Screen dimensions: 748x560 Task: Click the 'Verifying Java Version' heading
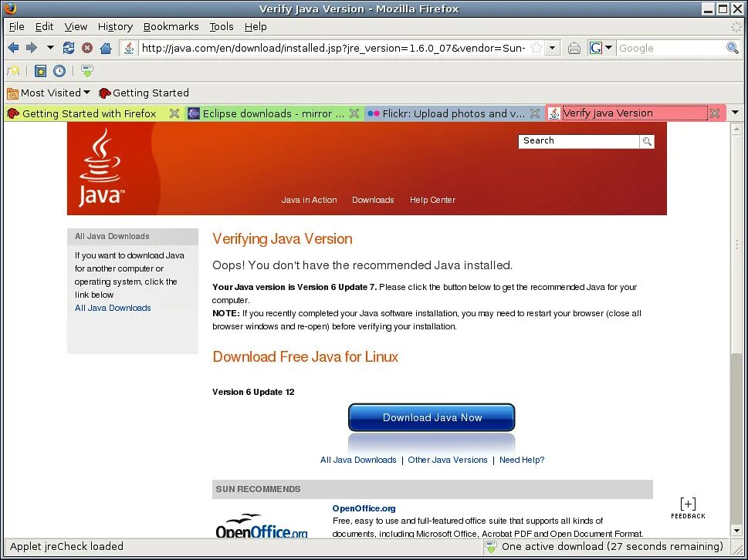coord(283,239)
